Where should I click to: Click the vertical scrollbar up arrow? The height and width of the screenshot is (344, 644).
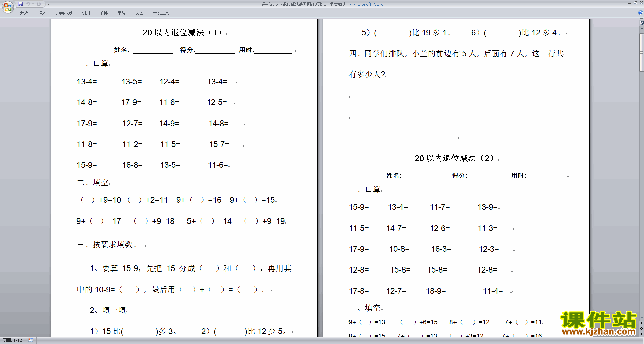coord(641,28)
